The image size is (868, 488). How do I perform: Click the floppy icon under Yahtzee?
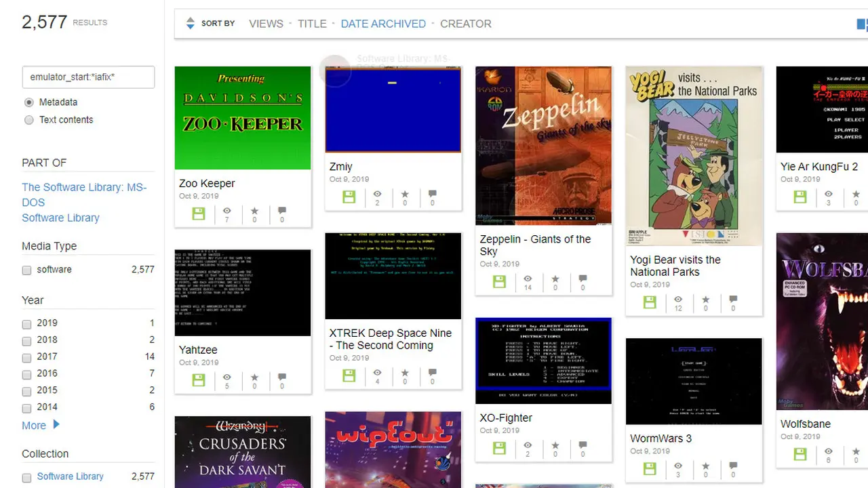199,380
